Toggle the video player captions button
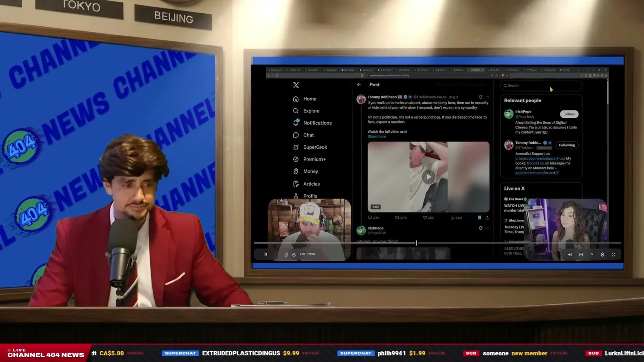This screenshot has width=644, height=362. pyautogui.click(x=581, y=255)
